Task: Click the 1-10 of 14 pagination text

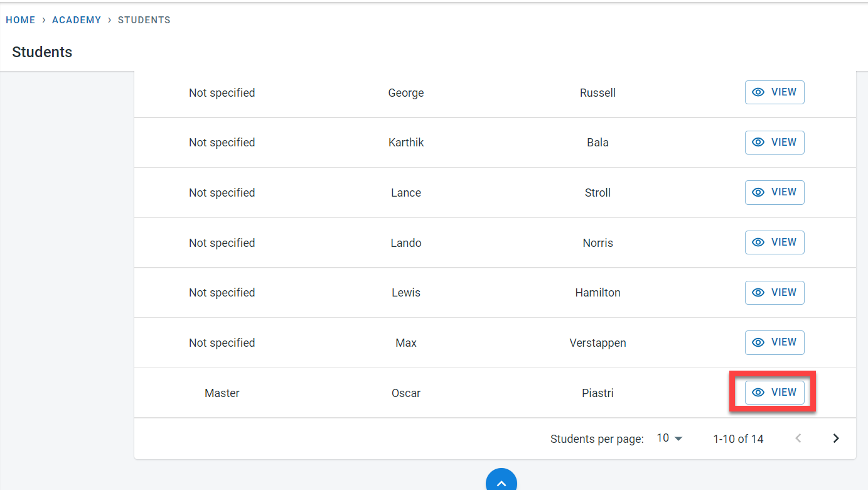Action: 738,439
